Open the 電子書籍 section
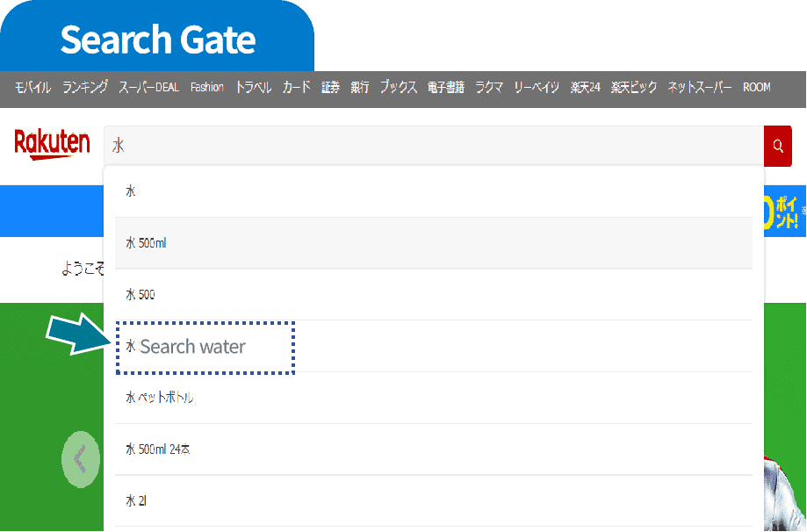This screenshot has width=807, height=532. tap(446, 88)
